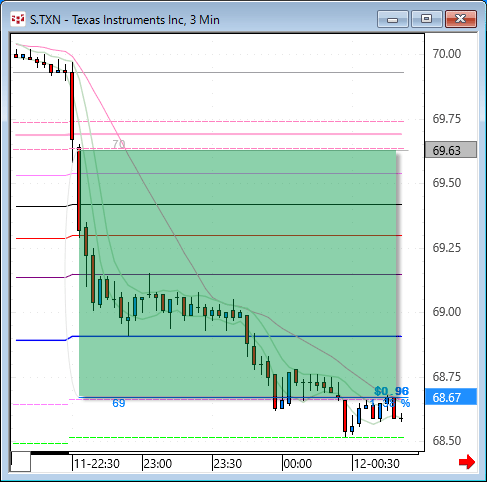Click the white box at bottom-left corner of chart
The image size is (487, 482).
[21, 462]
